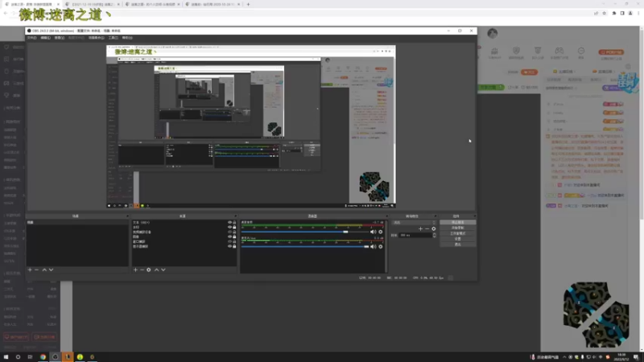Add a scene transition with the plus icon
644x362 pixels.
420,228
